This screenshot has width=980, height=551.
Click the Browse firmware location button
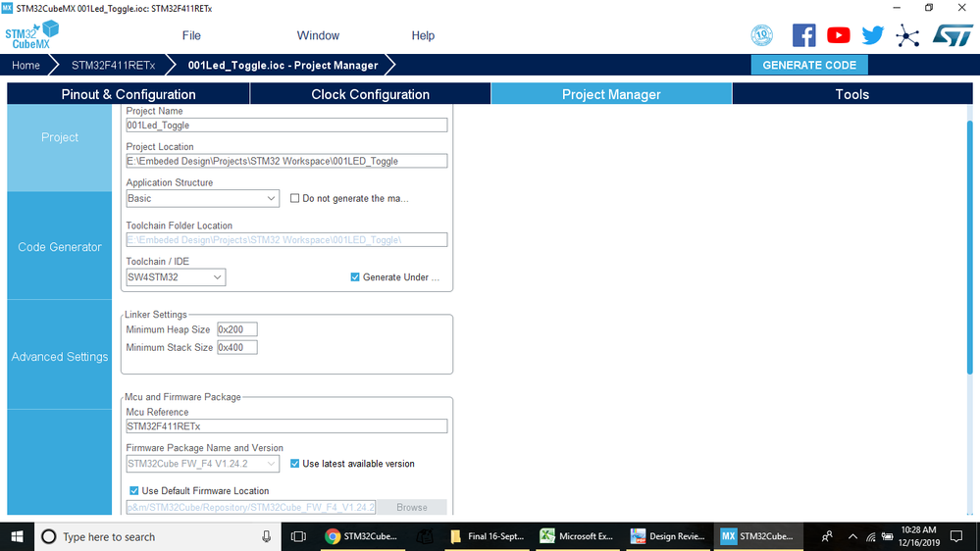412,507
